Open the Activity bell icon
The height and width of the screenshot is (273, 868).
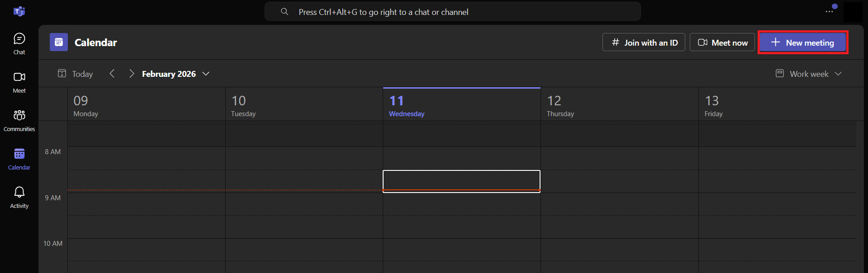[19, 198]
